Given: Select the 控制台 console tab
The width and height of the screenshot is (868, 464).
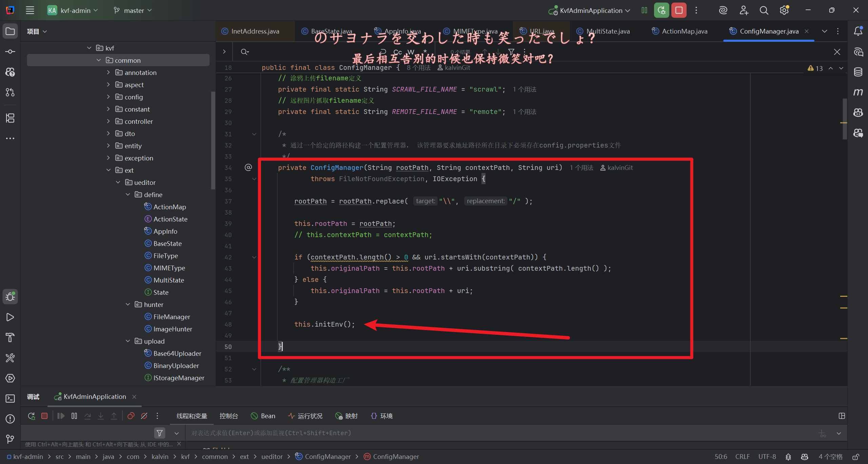Looking at the screenshot, I should coord(229,416).
